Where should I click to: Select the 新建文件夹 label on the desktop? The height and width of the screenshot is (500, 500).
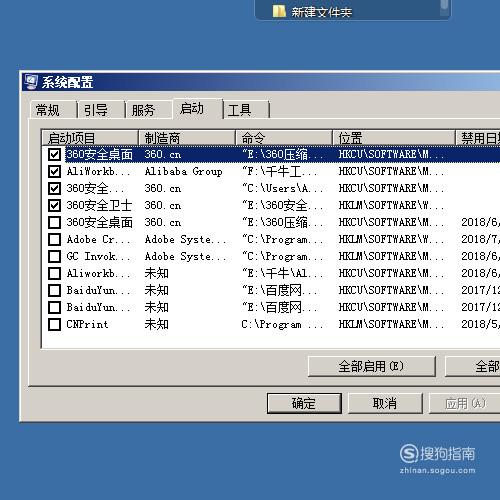(322, 12)
